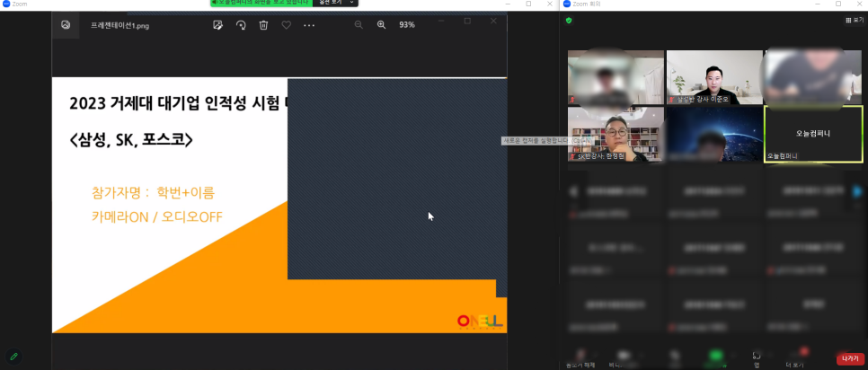Open the 옵션 보기 dropdown

click(x=335, y=3)
